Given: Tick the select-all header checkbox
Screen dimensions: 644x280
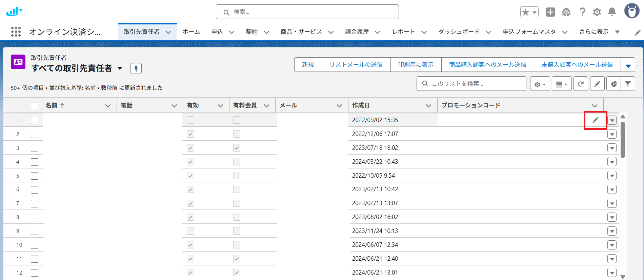Looking at the screenshot, I should coord(35,105).
